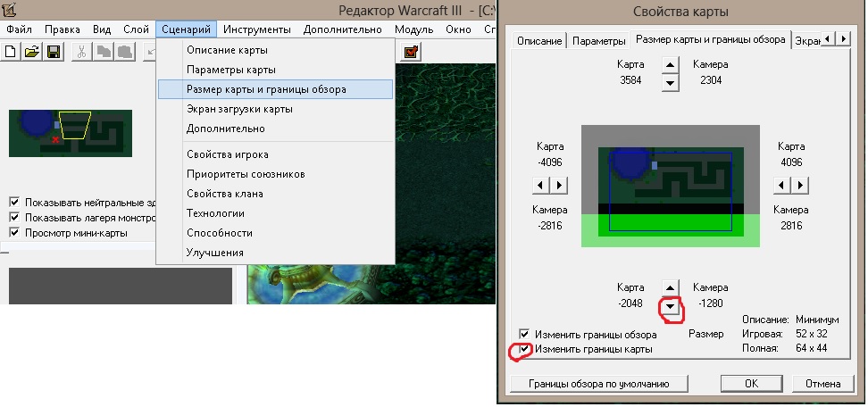The width and height of the screenshot is (868, 407).
Task: Click the top Карта value 3584
Action: pyautogui.click(x=630, y=80)
